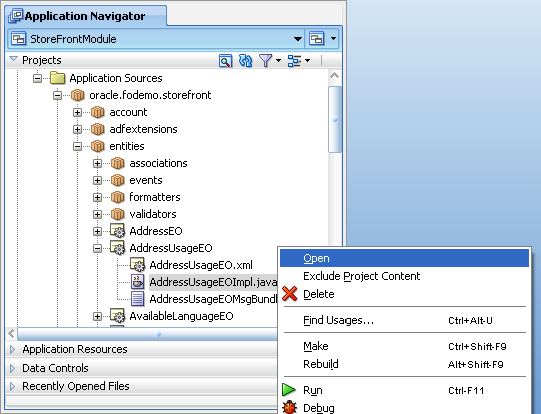541x414 pixels.
Task: Choose Debug from the context menu
Action: click(x=404, y=408)
